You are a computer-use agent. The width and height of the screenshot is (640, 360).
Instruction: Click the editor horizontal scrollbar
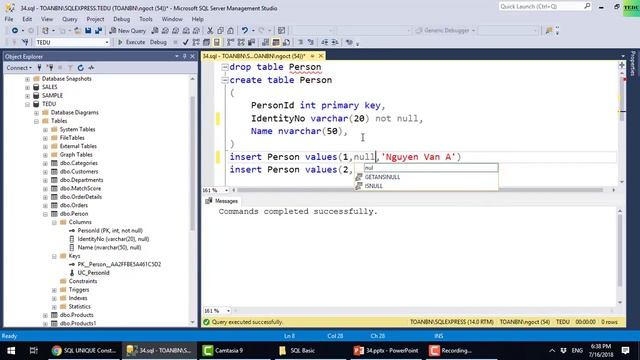(420, 190)
